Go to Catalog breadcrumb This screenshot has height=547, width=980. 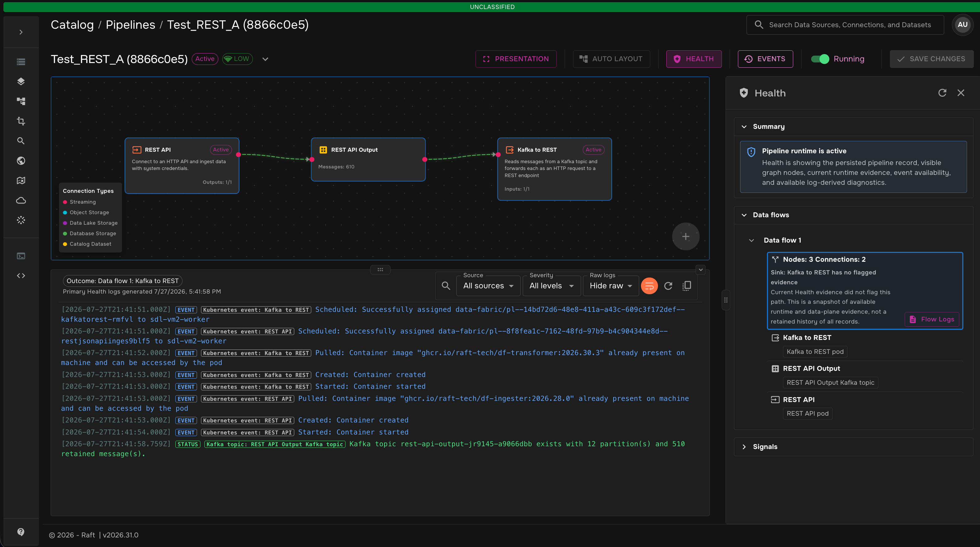[72, 25]
